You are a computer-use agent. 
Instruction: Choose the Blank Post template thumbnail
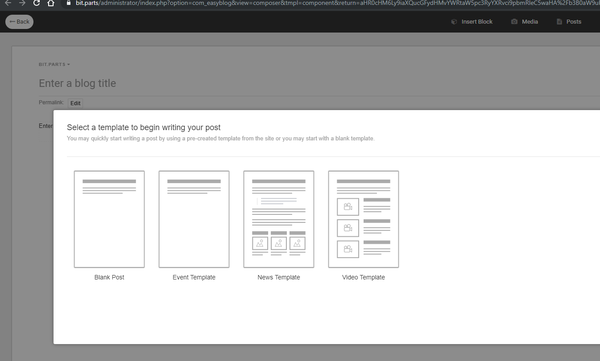(x=109, y=219)
